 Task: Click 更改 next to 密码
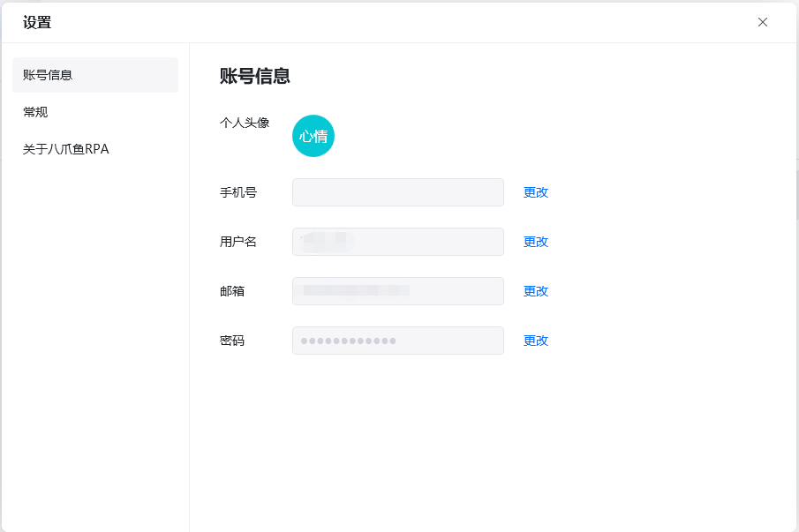[536, 340]
